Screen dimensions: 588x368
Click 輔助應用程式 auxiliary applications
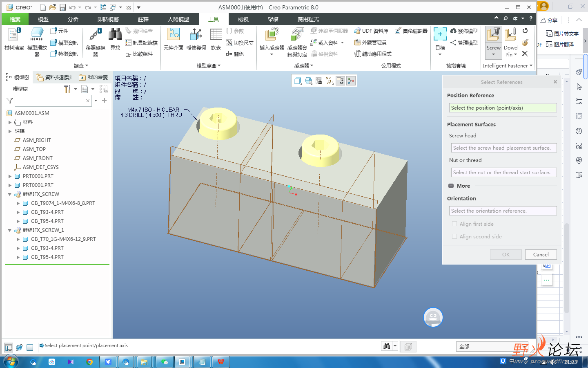[372, 54]
